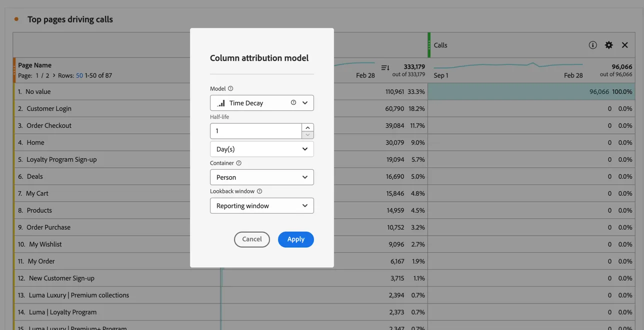Click the Apply button

[296, 239]
